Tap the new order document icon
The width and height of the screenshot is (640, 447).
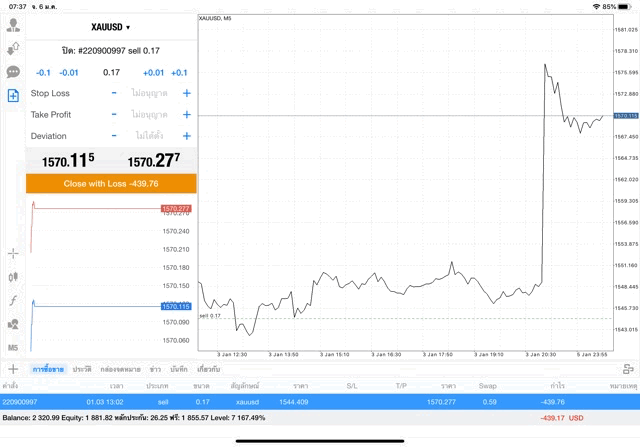[13, 96]
